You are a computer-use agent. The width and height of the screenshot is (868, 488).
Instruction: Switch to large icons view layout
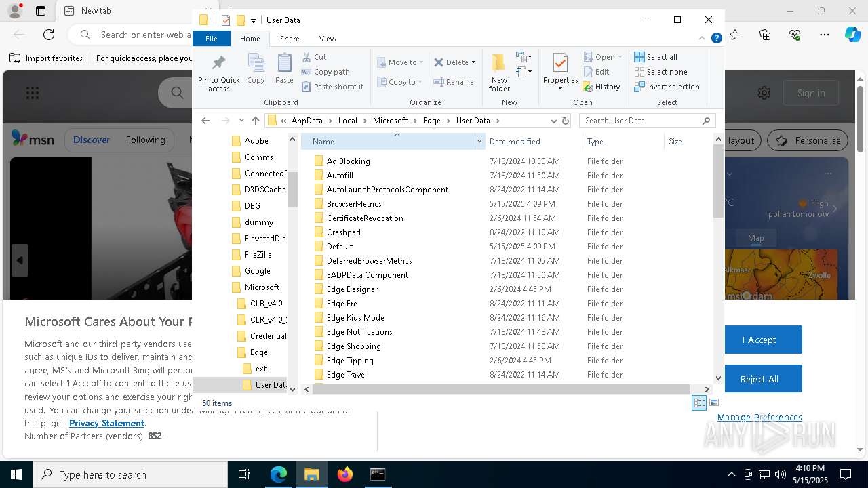tap(713, 403)
